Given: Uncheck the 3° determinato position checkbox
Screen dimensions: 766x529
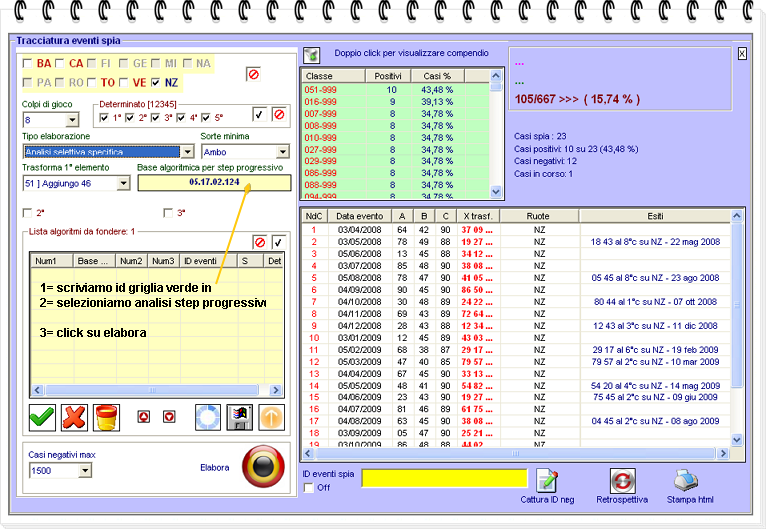Looking at the screenshot, I should point(155,118).
